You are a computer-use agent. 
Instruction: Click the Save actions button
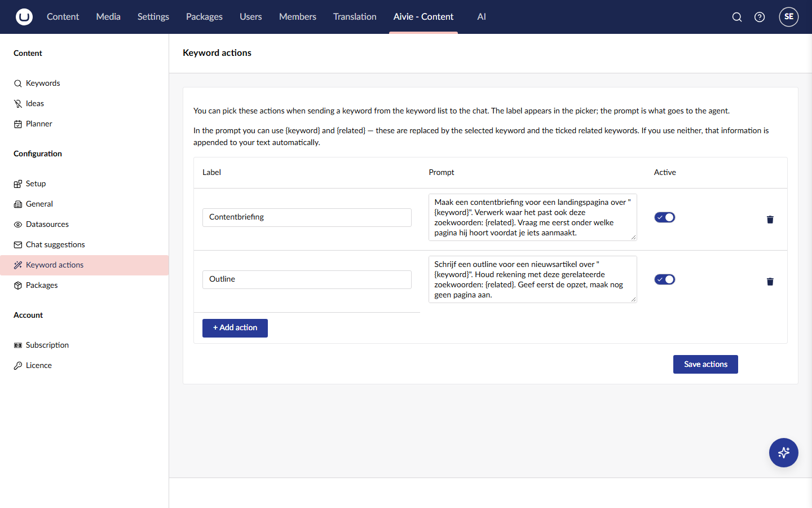point(705,365)
